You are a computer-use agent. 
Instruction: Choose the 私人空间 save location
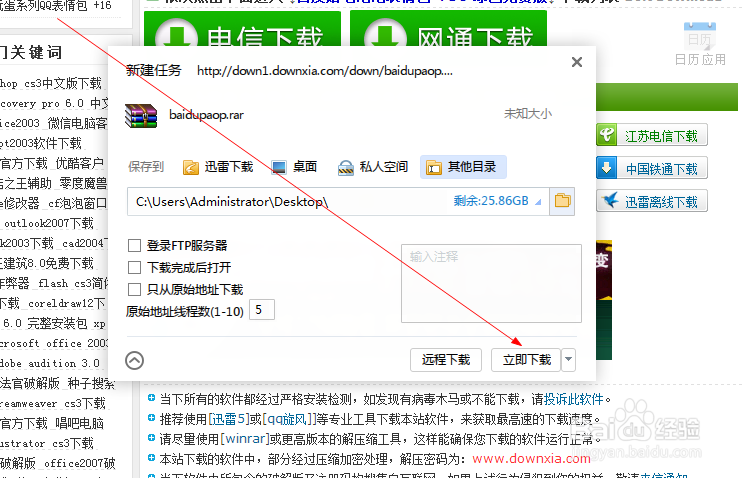372,167
